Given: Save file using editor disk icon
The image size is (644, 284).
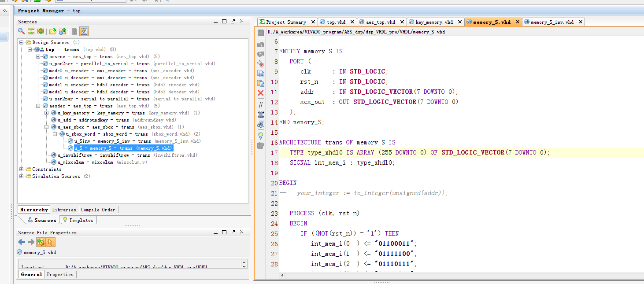Looking at the screenshot, I should point(261,33).
